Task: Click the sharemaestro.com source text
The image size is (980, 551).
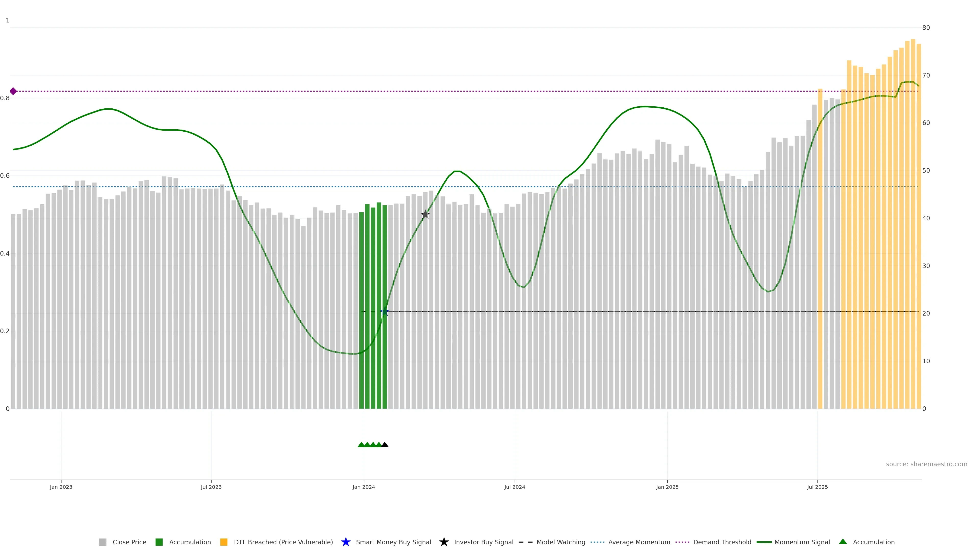Action: 926,464
